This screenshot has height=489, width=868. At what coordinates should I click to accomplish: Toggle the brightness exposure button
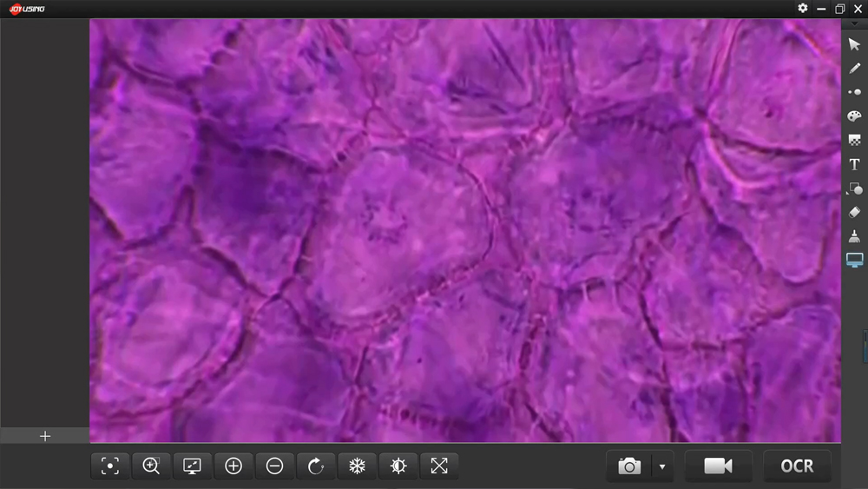[398, 466]
